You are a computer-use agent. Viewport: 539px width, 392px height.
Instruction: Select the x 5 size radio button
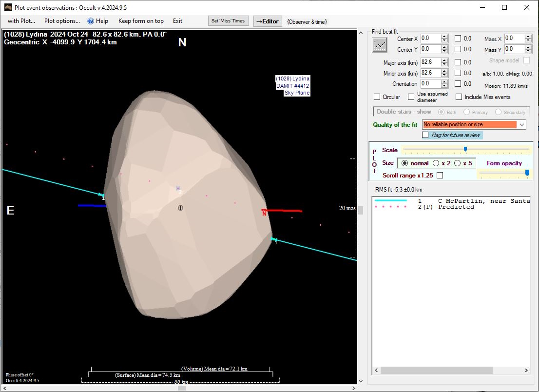point(458,163)
